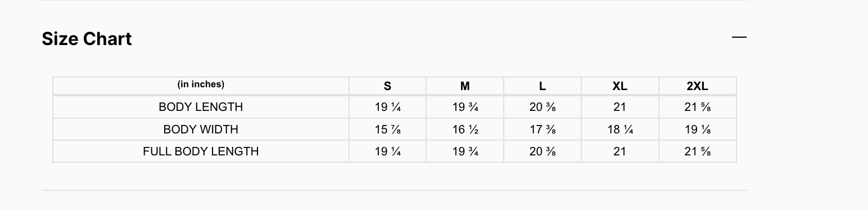
Task: Select the 2XL size column header
Action: coord(697,86)
